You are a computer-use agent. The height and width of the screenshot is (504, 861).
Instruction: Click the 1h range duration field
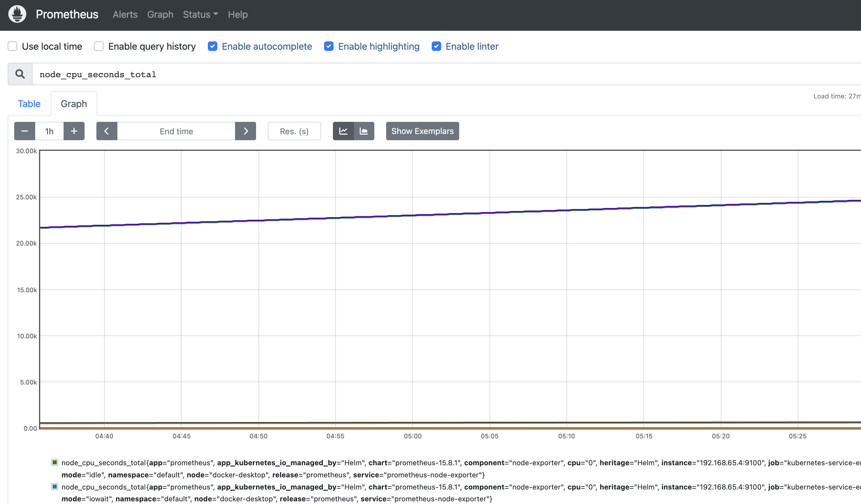49,131
